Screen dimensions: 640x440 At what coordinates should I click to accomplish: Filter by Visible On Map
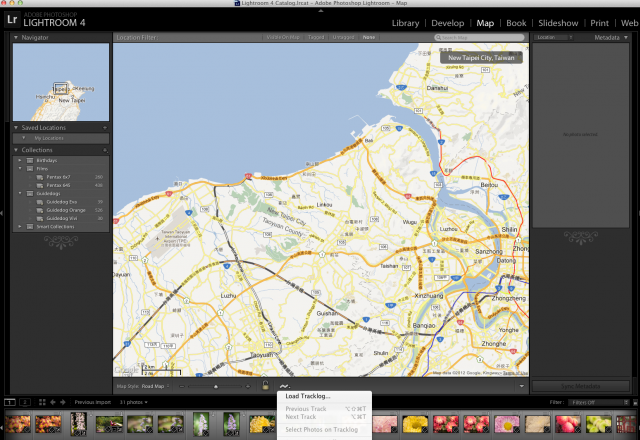click(x=282, y=37)
